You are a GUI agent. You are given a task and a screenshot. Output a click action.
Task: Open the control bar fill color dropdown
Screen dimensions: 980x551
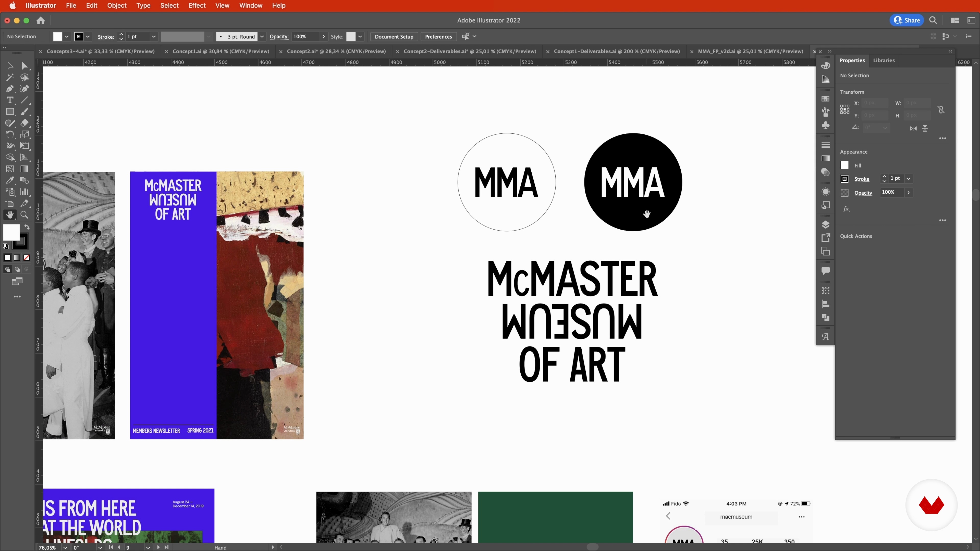coord(67,36)
